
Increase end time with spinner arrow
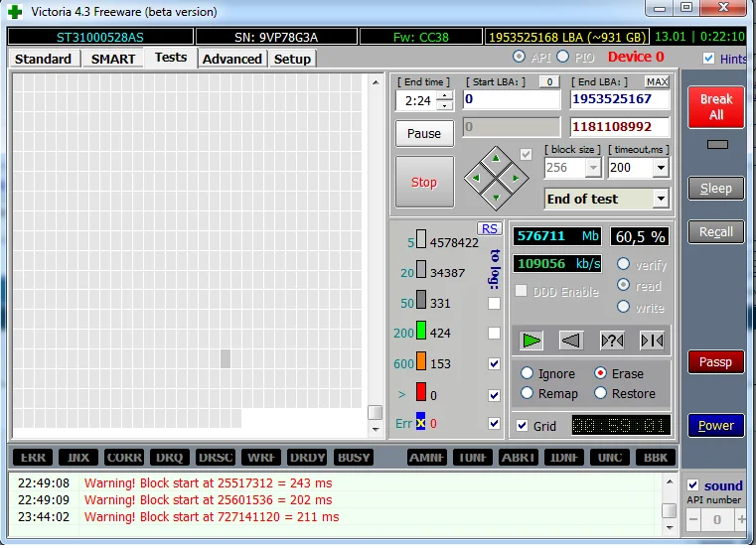point(444,95)
